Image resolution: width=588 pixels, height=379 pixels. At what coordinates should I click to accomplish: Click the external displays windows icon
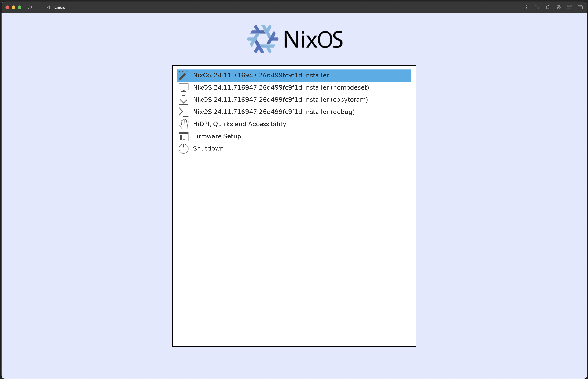580,7
